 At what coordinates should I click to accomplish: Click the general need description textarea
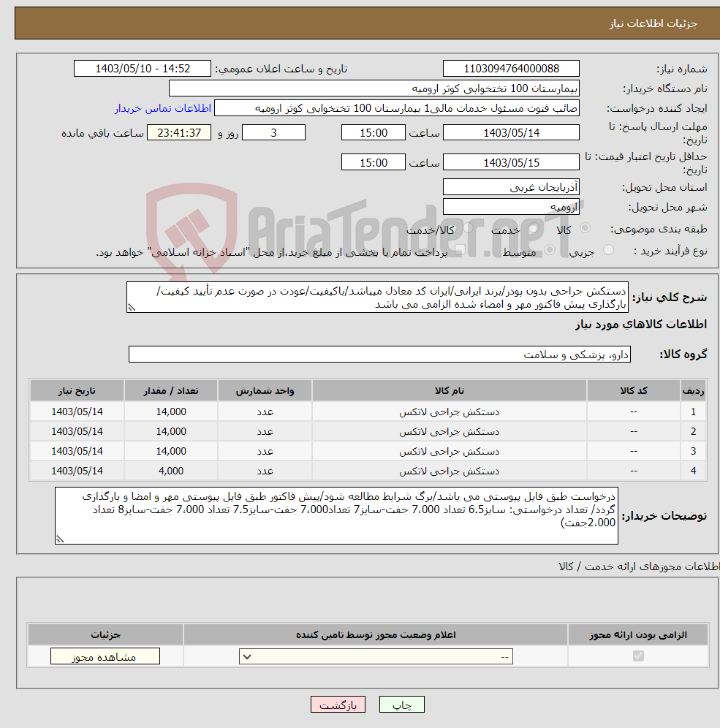point(377,297)
